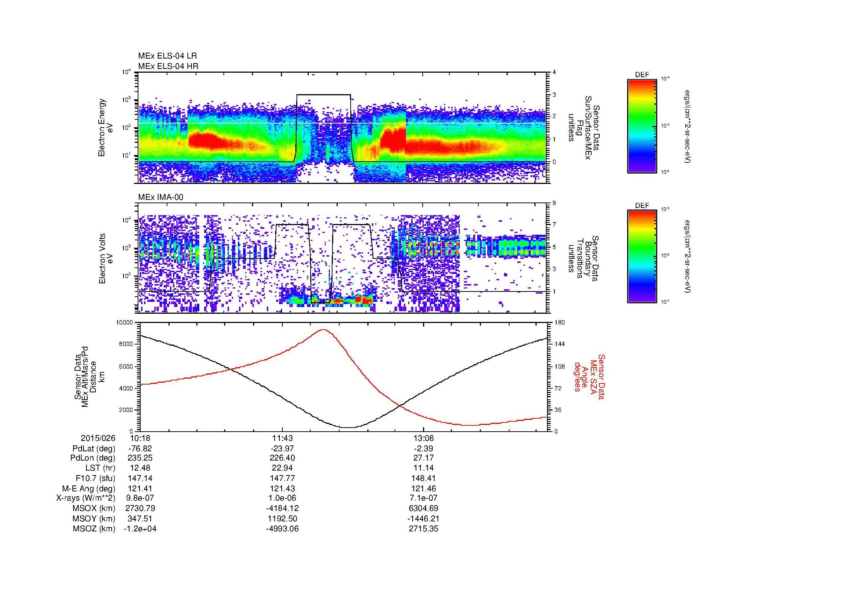Click the M-E Ang value '121.46'

[423, 489]
